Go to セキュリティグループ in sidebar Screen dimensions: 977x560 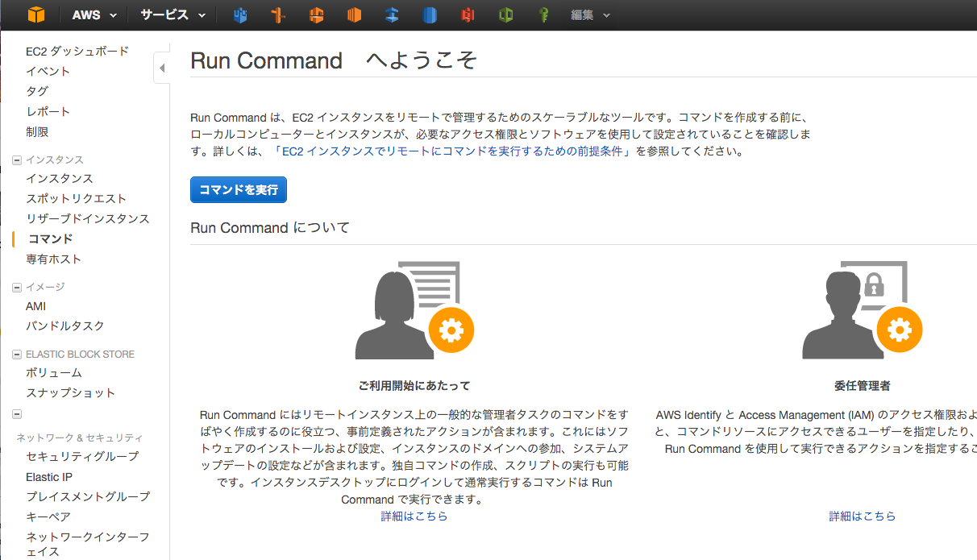point(82,456)
